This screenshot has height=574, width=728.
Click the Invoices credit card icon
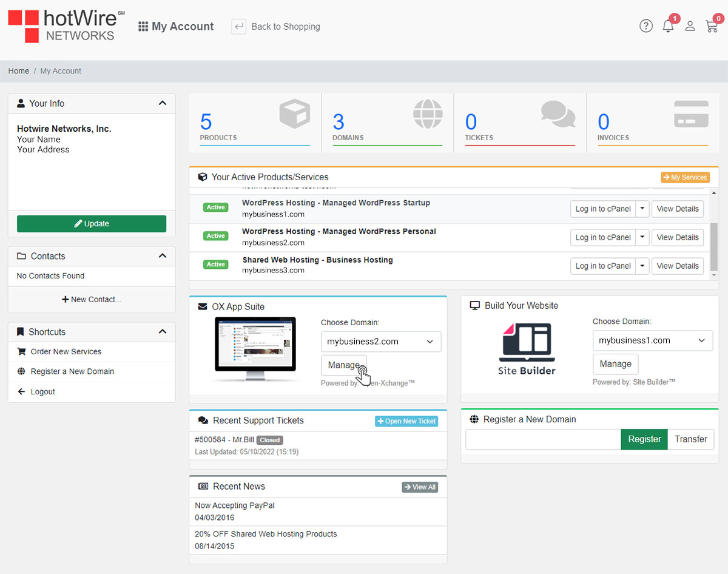point(691,114)
